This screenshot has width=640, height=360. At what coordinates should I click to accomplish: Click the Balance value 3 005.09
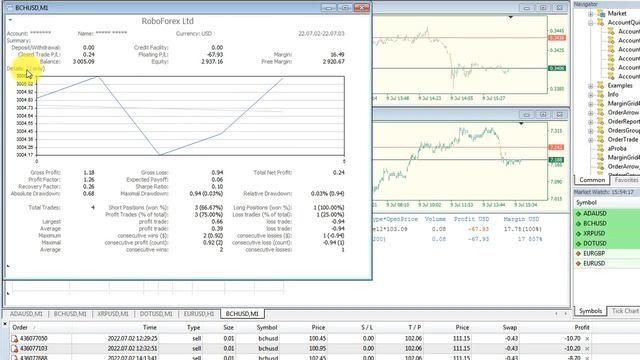pyautogui.click(x=83, y=62)
